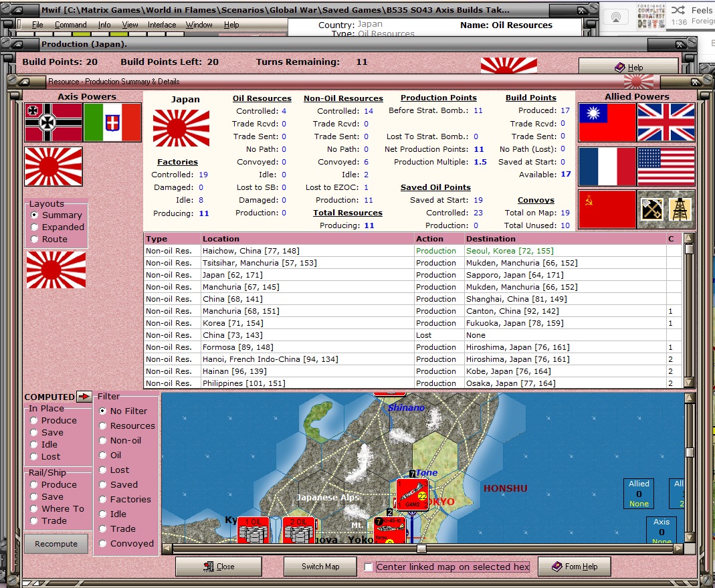Click the Switch Map button
This screenshot has height=588, width=715.
pos(320,567)
